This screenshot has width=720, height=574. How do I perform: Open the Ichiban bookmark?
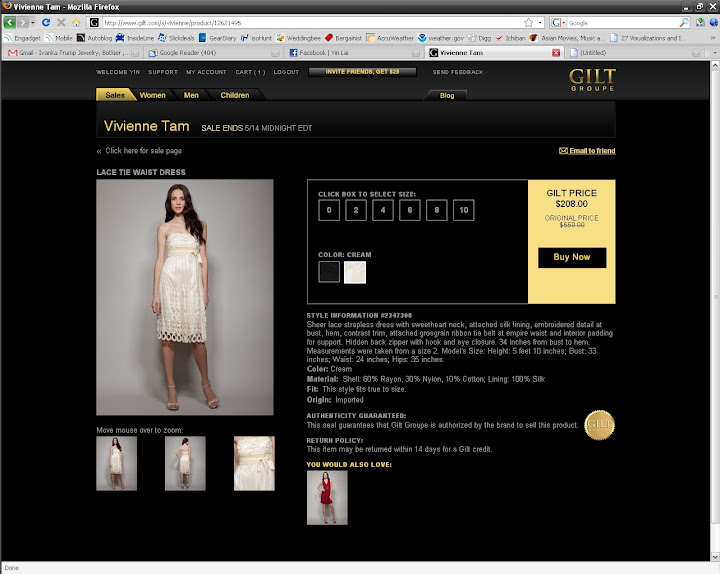click(510, 38)
